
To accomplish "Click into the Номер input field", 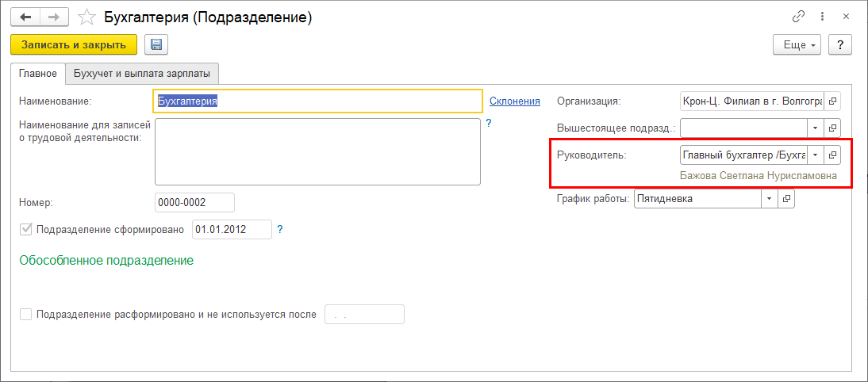I will tap(195, 203).
